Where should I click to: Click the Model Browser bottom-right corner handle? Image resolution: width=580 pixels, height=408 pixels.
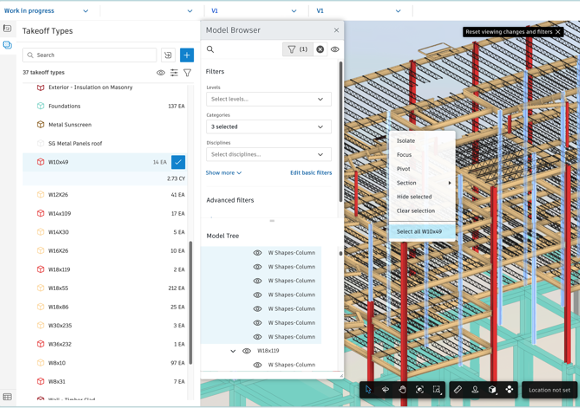341,375
